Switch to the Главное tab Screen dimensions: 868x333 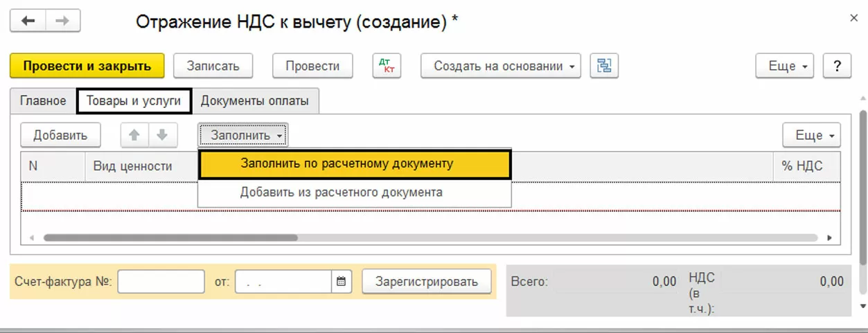pos(43,101)
